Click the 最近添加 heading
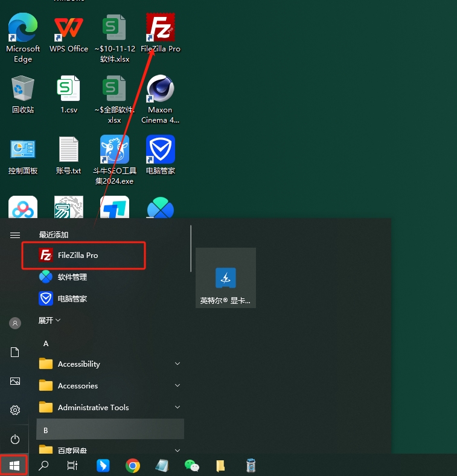The height and width of the screenshot is (476, 457). [53, 234]
